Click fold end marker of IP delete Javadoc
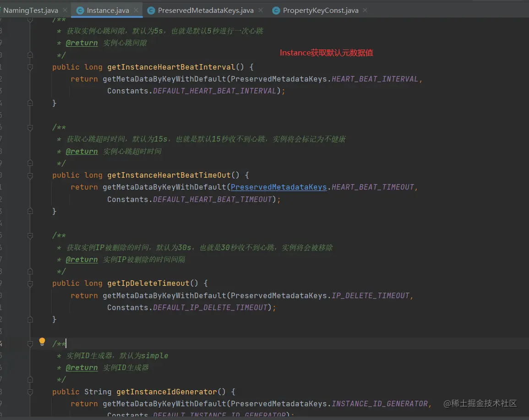This screenshot has height=420, width=529. [30, 272]
